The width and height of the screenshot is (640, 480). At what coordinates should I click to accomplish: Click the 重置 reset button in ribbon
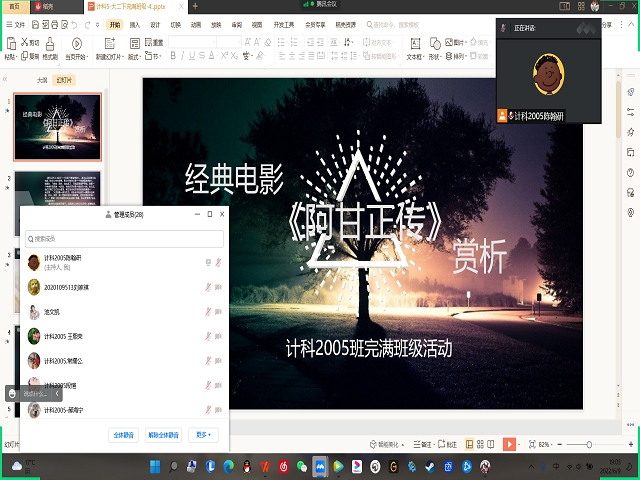tap(154, 42)
